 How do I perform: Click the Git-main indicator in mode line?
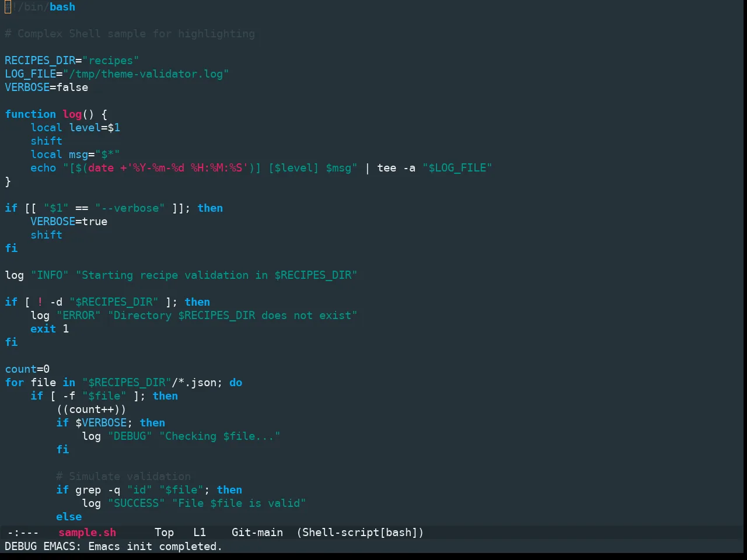click(257, 533)
